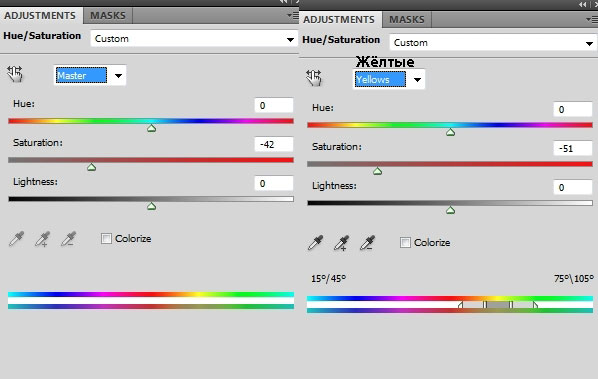Click Hue slider handle in Master panel
This screenshot has height=379, width=598.
[x=151, y=128]
